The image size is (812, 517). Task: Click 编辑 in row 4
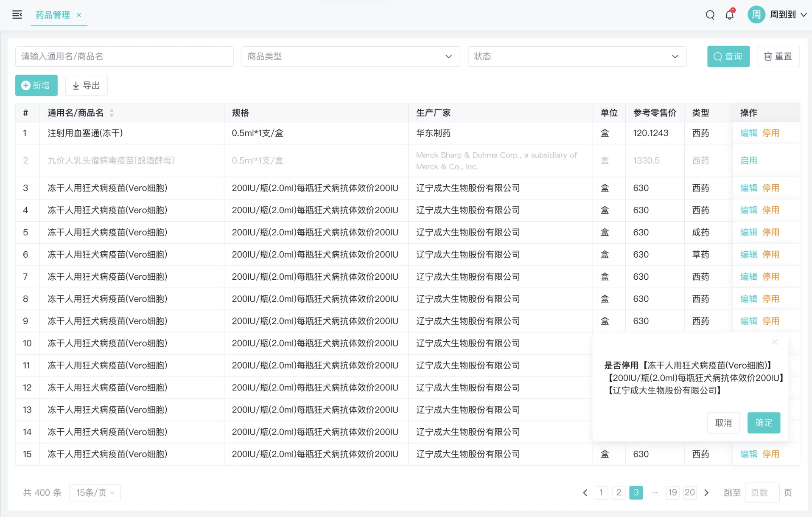(748, 210)
